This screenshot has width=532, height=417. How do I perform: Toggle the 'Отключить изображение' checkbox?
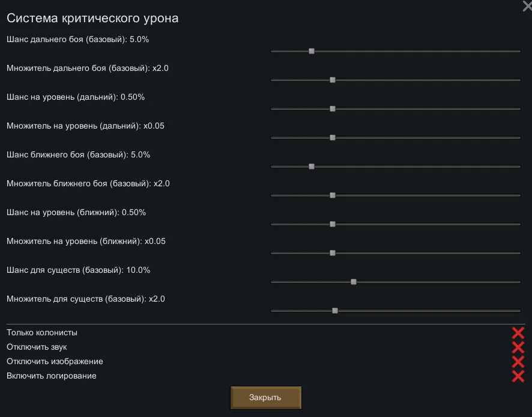click(518, 362)
